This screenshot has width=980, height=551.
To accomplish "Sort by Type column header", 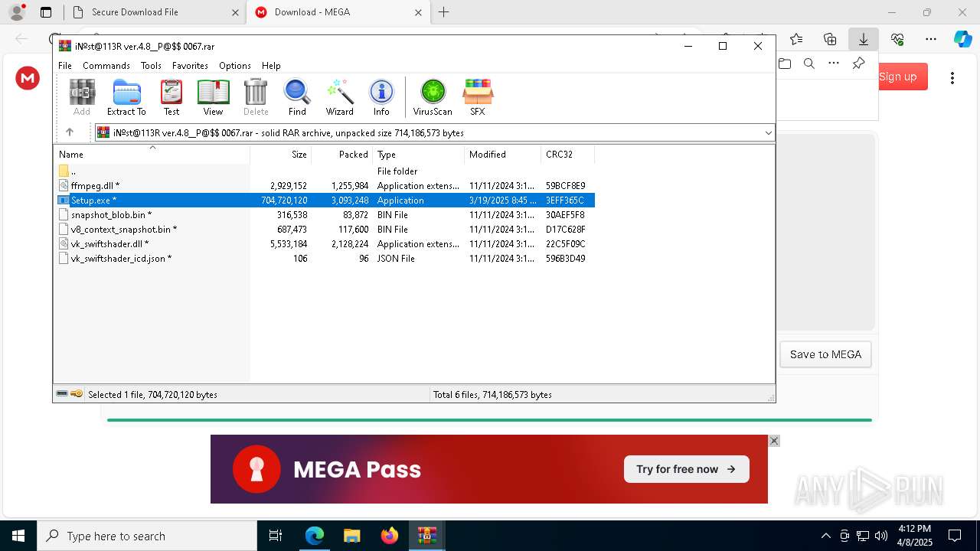I will (419, 154).
